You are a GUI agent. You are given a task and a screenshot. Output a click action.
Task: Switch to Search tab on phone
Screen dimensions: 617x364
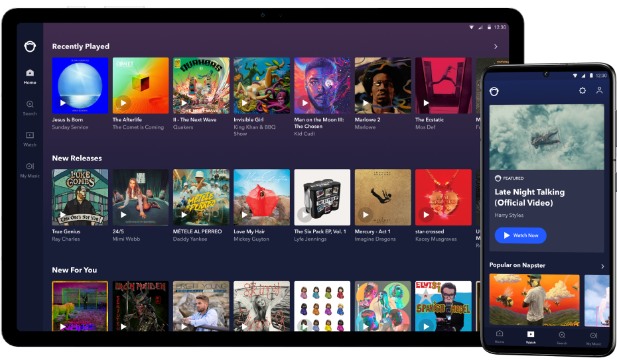pos(562,337)
